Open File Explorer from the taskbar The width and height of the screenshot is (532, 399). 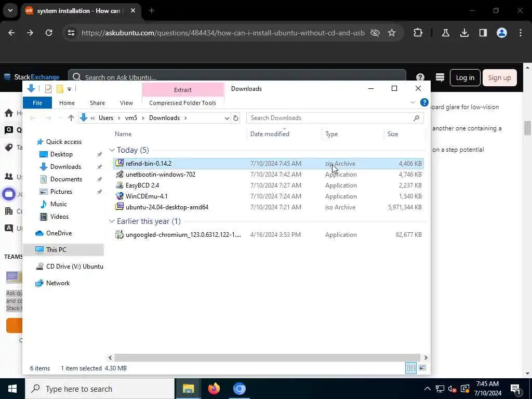click(188, 389)
